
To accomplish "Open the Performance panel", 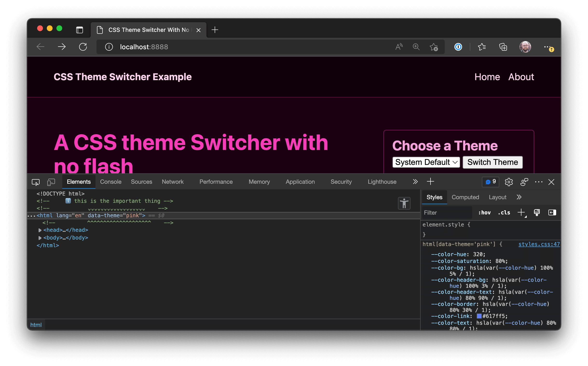I will 216,182.
